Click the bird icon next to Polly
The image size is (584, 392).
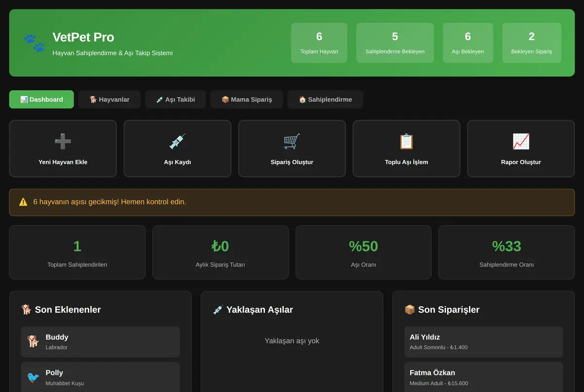[33, 377]
